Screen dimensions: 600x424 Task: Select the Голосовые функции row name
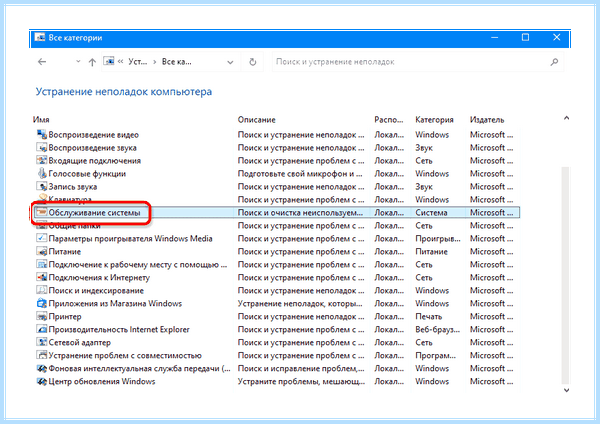(87, 174)
